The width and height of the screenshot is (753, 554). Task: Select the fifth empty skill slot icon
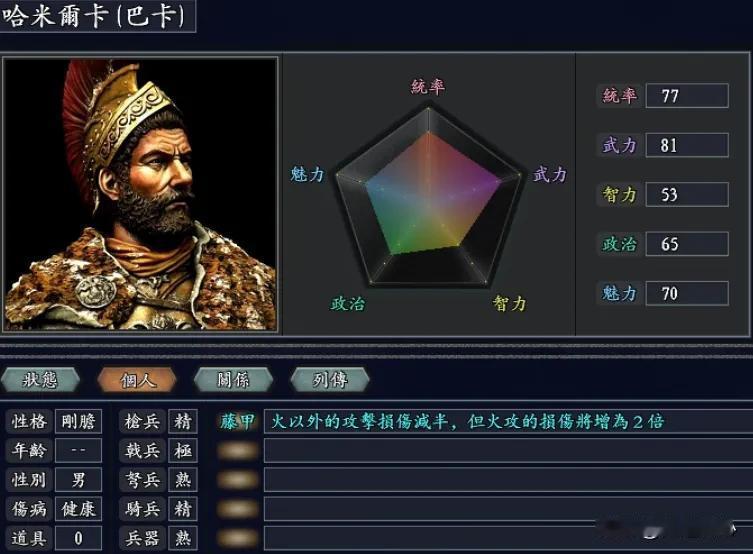click(238, 538)
